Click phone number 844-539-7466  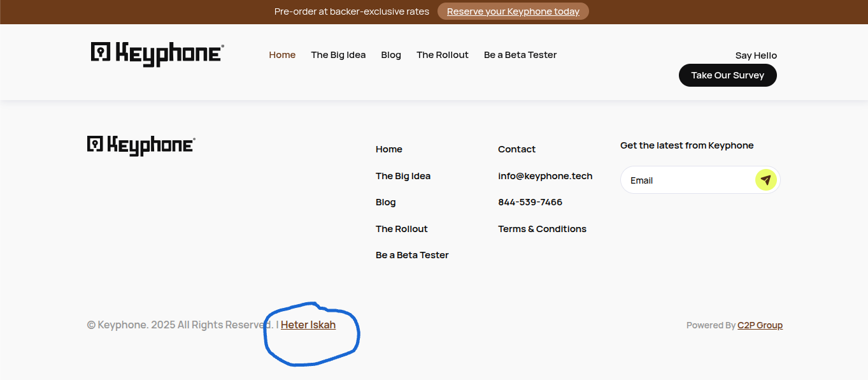pyautogui.click(x=530, y=202)
